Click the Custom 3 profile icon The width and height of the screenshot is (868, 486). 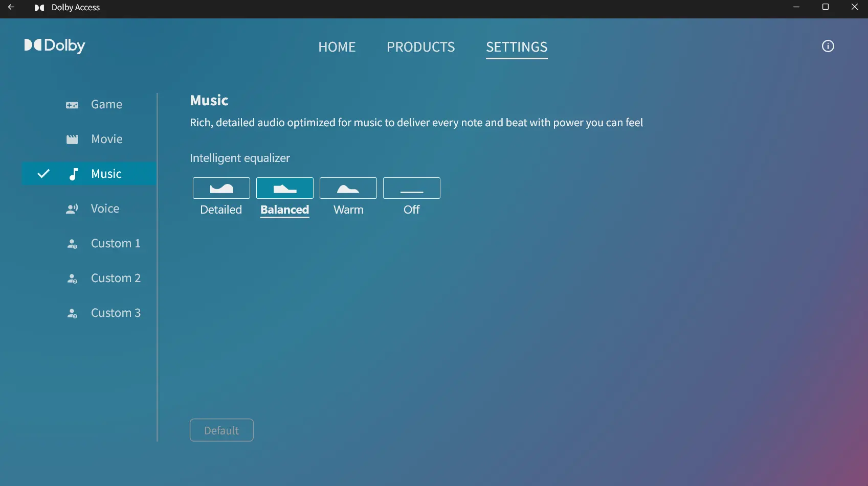coord(72,313)
